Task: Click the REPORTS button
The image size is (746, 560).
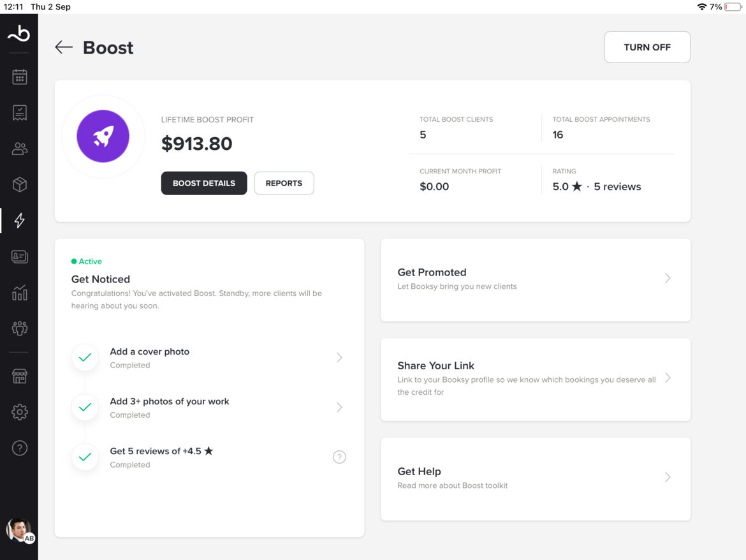Action: click(x=284, y=183)
